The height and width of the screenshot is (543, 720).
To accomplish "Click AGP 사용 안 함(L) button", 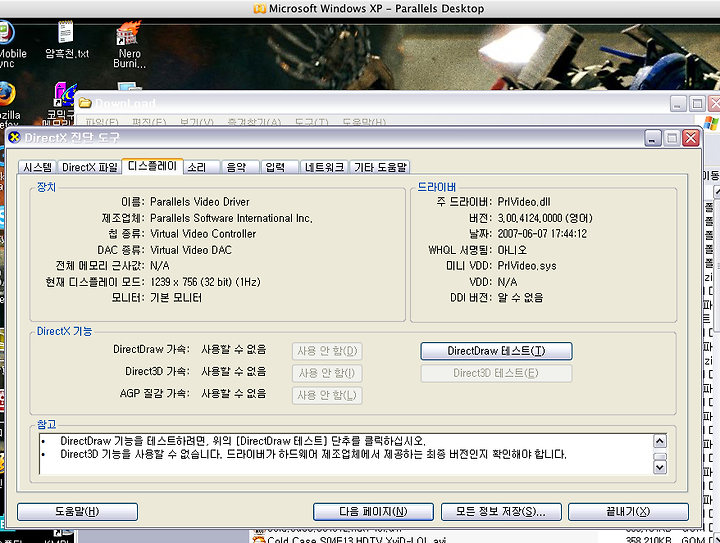I will 327,395.
